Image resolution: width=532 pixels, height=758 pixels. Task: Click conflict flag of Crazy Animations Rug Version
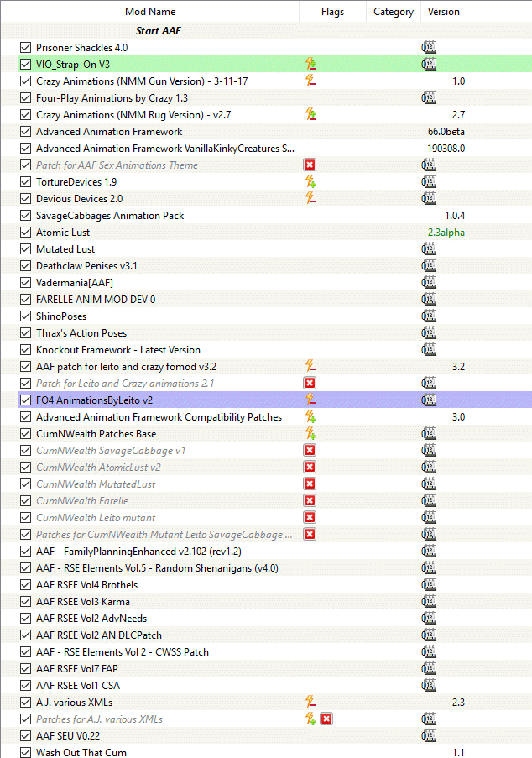click(310, 114)
